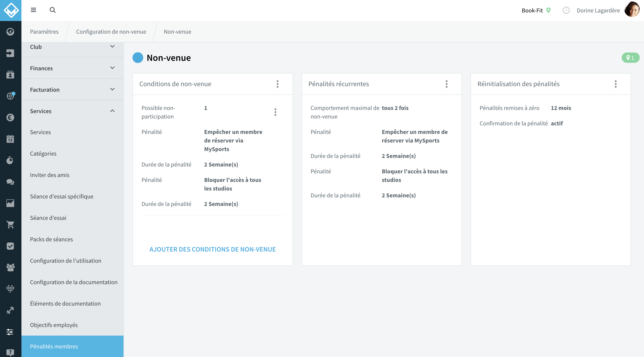The width and height of the screenshot is (644, 357).
Task: Click the search magnifier icon
Action: (x=53, y=10)
